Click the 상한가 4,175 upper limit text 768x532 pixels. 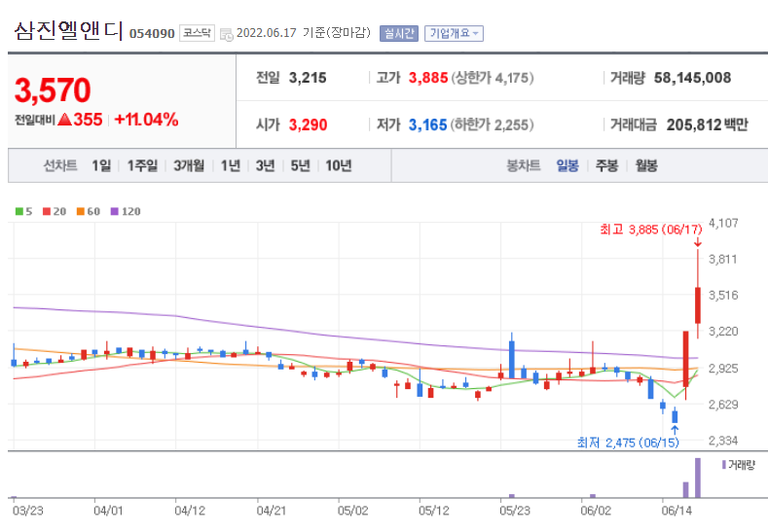pos(493,78)
